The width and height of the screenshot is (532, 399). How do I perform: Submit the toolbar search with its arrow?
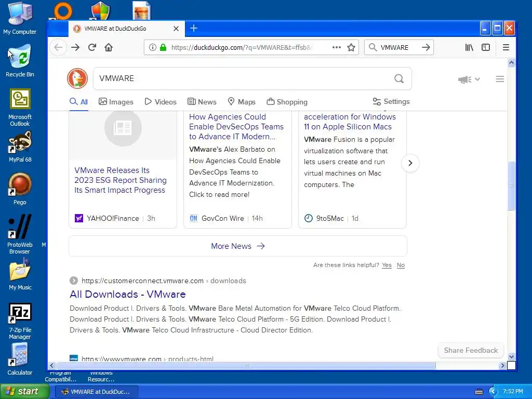(426, 47)
